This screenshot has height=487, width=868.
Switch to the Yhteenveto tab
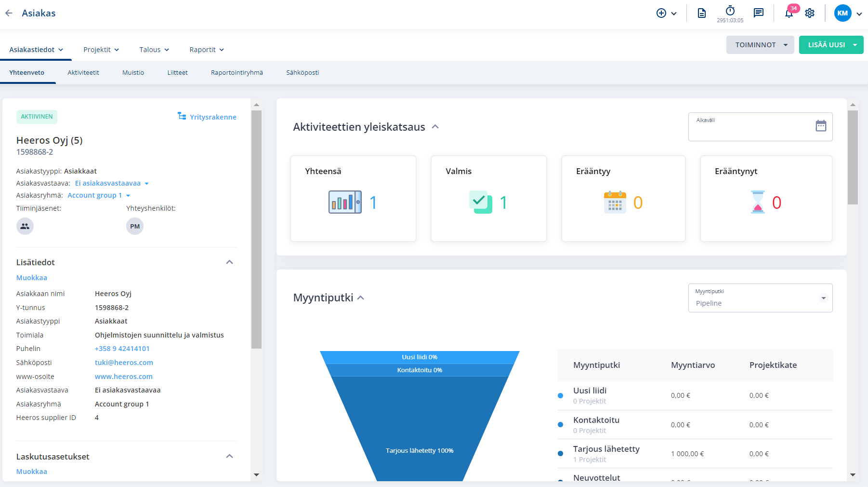27,72
